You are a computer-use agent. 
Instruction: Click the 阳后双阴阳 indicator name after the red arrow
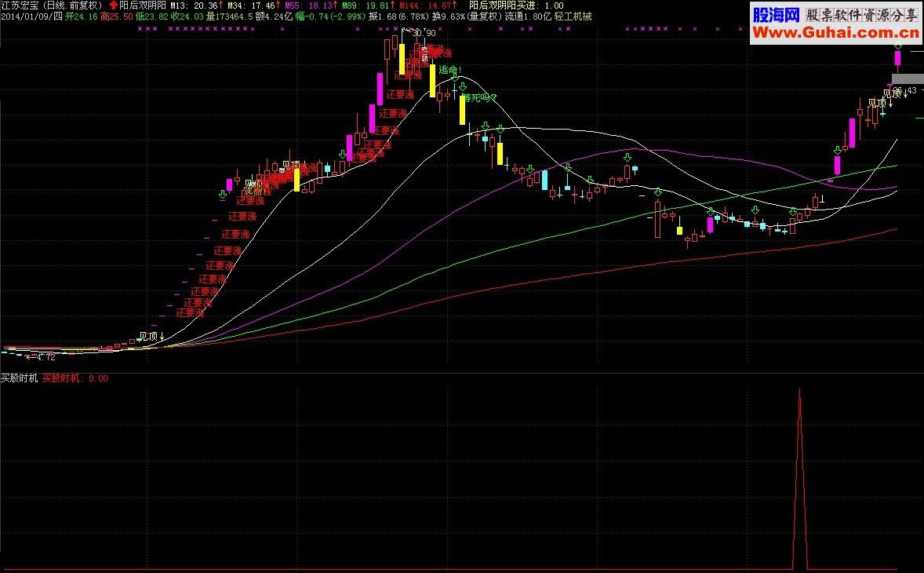pyautogui.click(x=143, y=5)
